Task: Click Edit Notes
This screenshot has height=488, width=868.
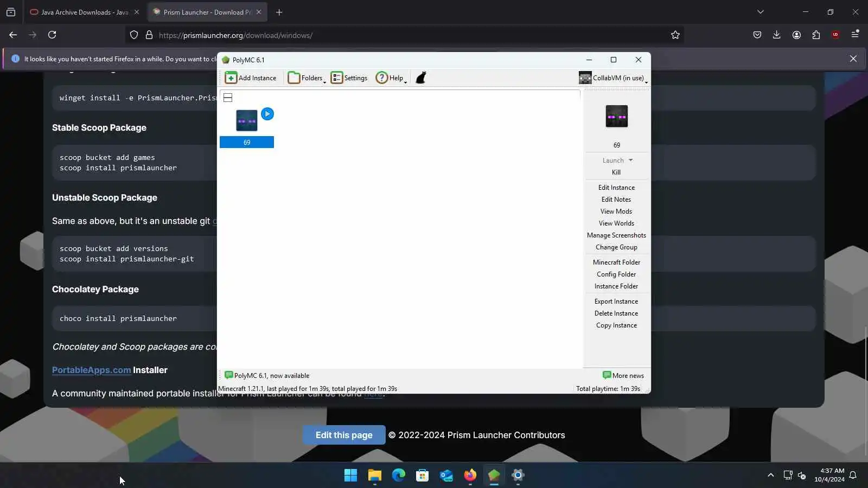Action: click(x=616, y=200)
